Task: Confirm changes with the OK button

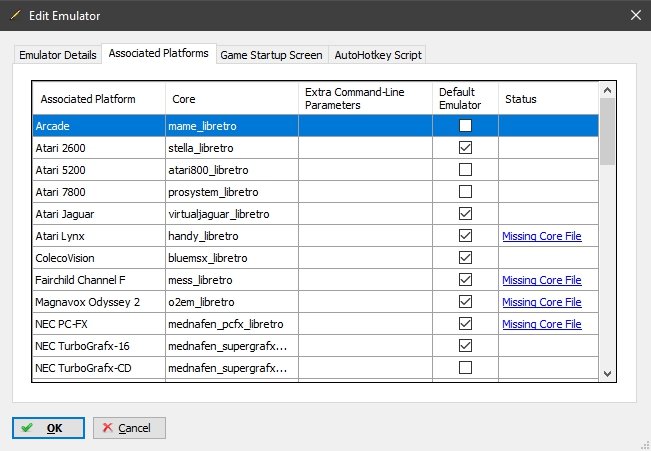Action: (x=48, y=428)
